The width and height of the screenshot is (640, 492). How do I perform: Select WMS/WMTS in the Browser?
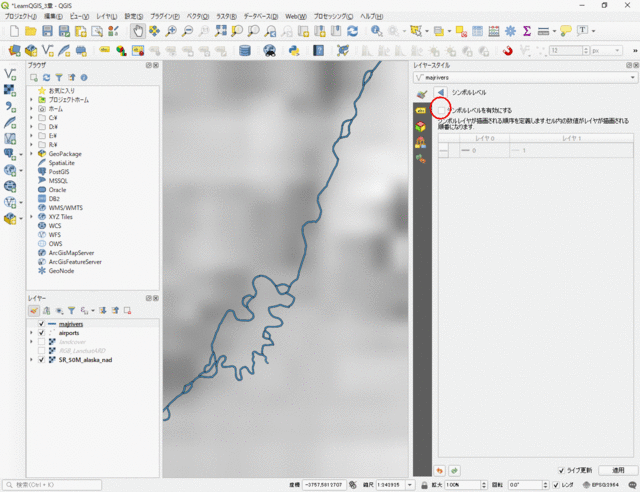tap(65, 208)
